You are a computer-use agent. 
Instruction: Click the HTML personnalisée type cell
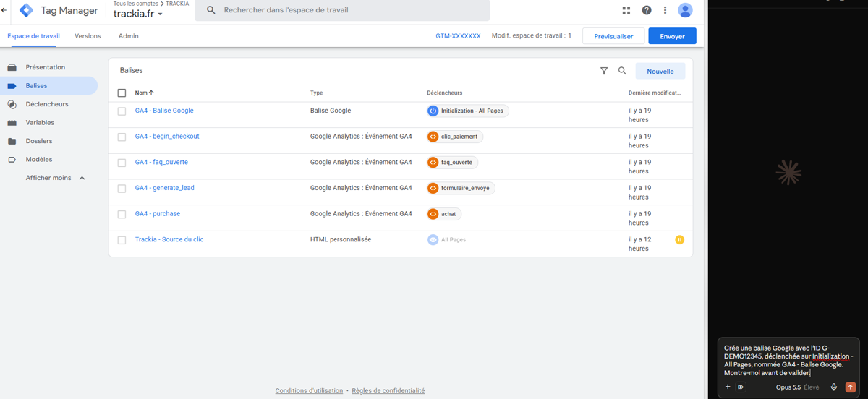coord(341,239)
